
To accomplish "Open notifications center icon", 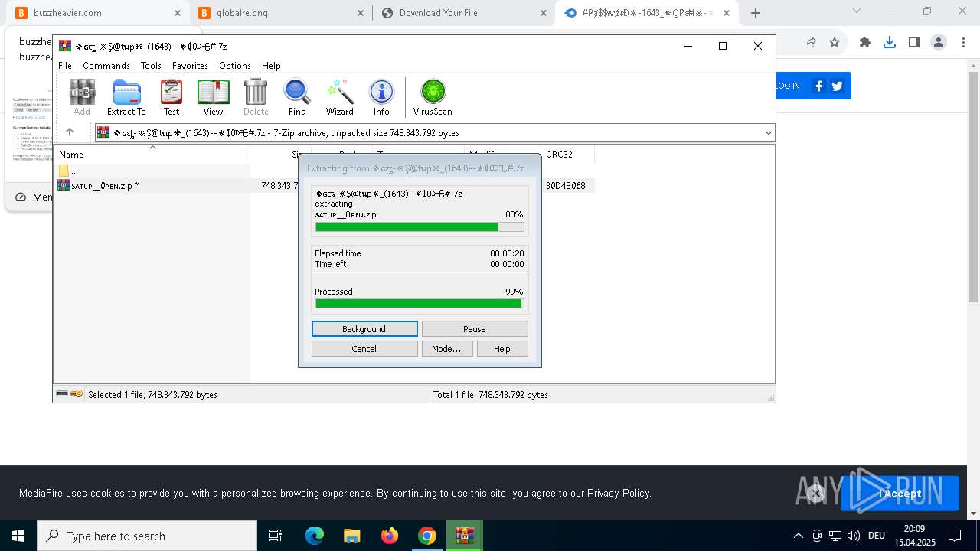I will tap(955, 536).
